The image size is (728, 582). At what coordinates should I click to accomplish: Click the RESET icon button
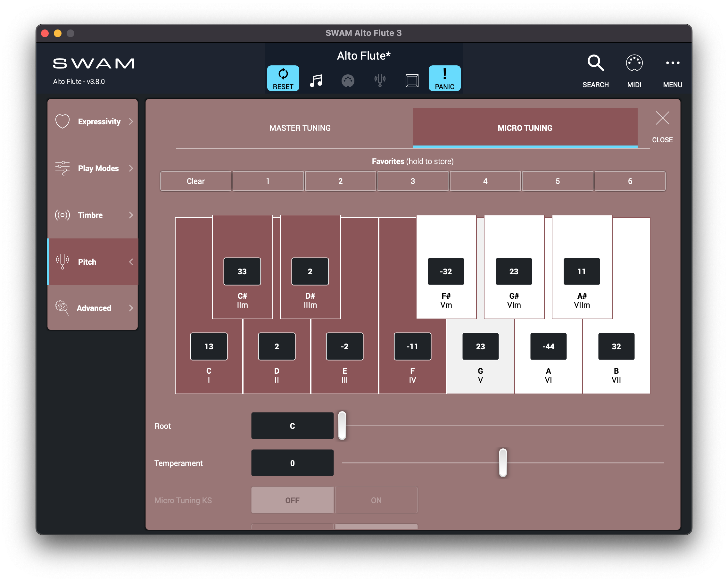coord(283,78)
